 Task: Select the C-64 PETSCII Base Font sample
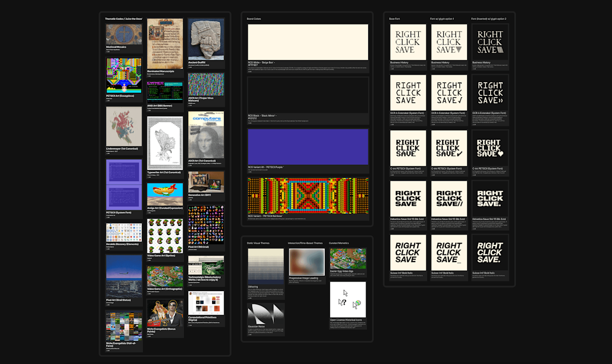pyautogui.click(x=408, y=148)
